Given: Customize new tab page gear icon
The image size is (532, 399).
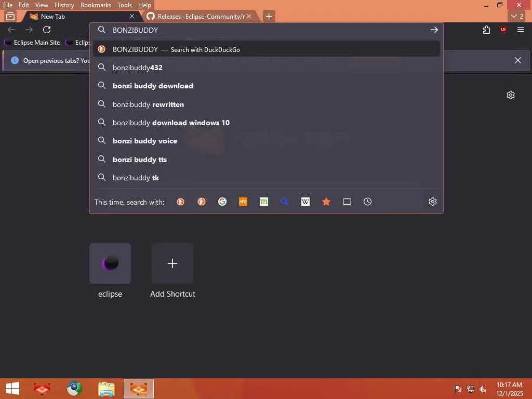Looking at the screenshot, I should pos(511,95).
